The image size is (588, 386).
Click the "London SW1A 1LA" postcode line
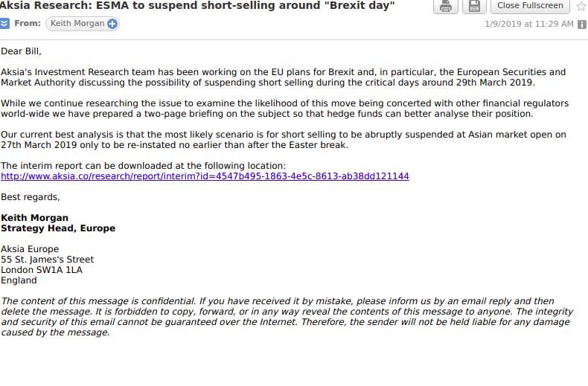42,270
